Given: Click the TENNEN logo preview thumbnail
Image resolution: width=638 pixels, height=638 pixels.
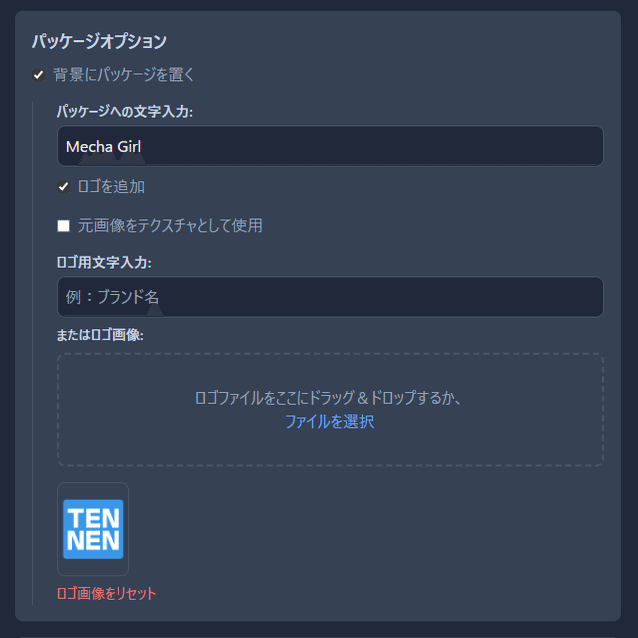Looking at the screenshot, I should (x=93, y=529).
